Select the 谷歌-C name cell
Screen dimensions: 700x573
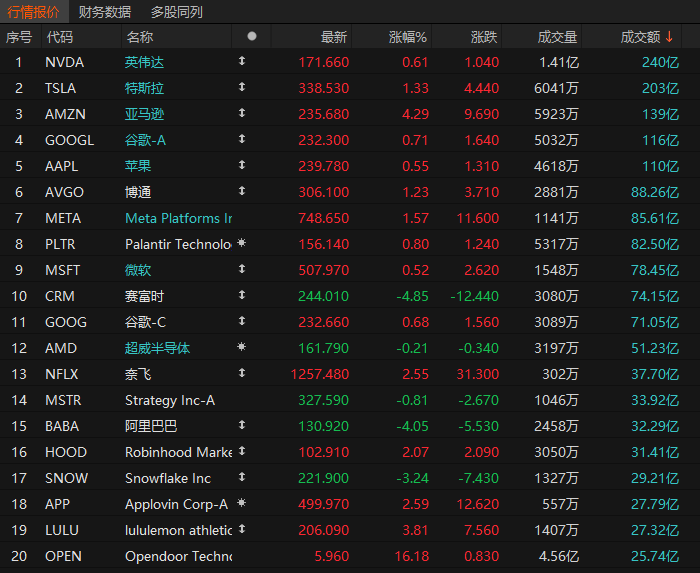click(x=146, y=322)
